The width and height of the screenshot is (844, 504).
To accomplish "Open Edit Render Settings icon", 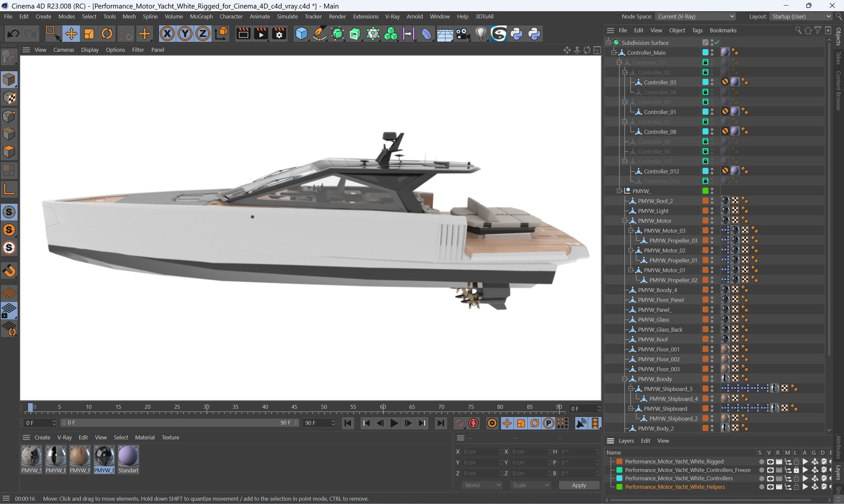I will click(x=279, y=34).
